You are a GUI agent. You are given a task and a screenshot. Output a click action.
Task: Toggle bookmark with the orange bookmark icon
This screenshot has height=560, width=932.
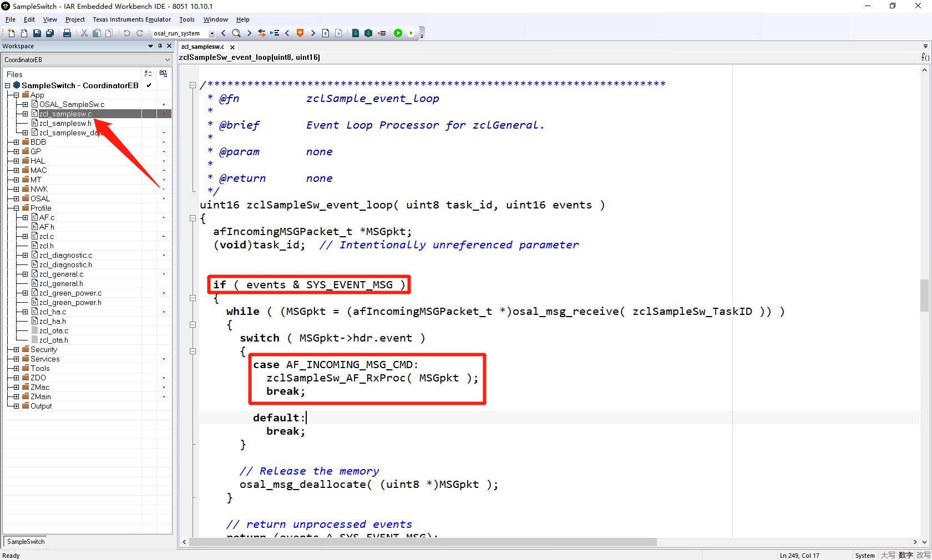click(300, 33)
